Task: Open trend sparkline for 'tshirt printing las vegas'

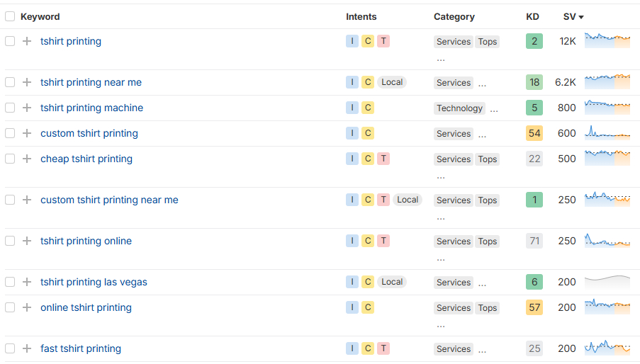Action: click(x=607, y=282)
